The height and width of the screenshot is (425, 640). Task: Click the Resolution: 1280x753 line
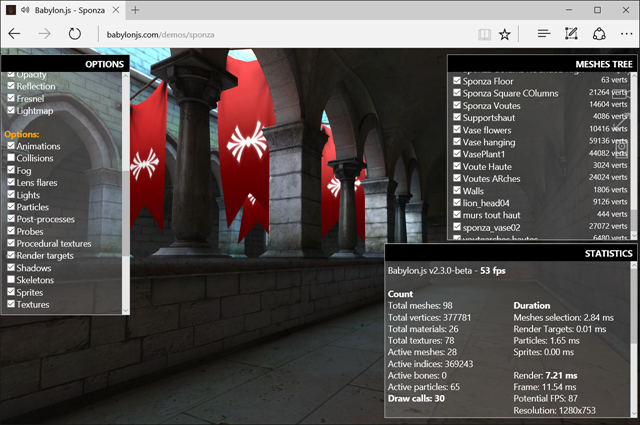click(554, 410)
